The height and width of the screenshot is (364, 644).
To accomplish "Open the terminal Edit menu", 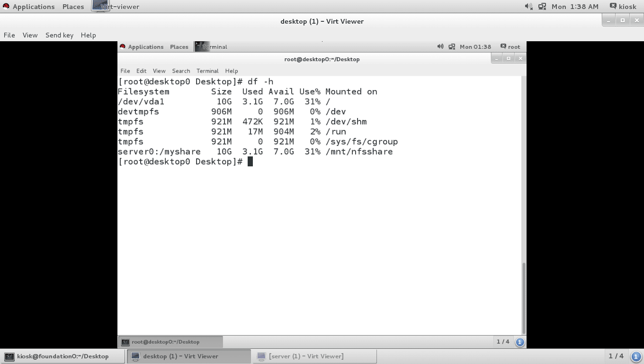I will 141,71.
